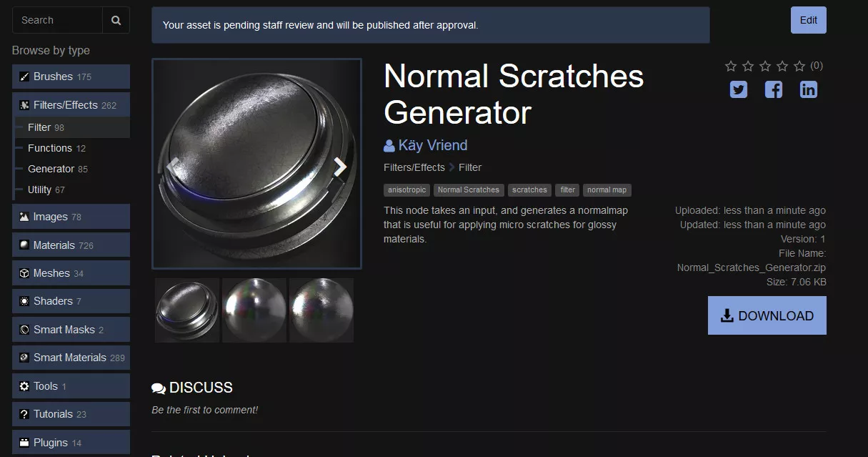
Task: Select the third preview thumbnail
Action: pyautogui.click(x=321, y=310)
